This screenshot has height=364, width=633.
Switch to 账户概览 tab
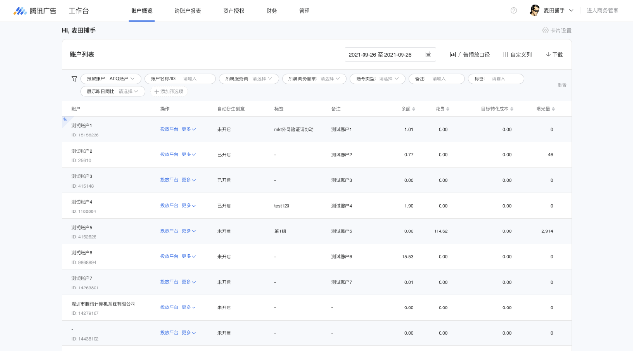tap(142, 11)
